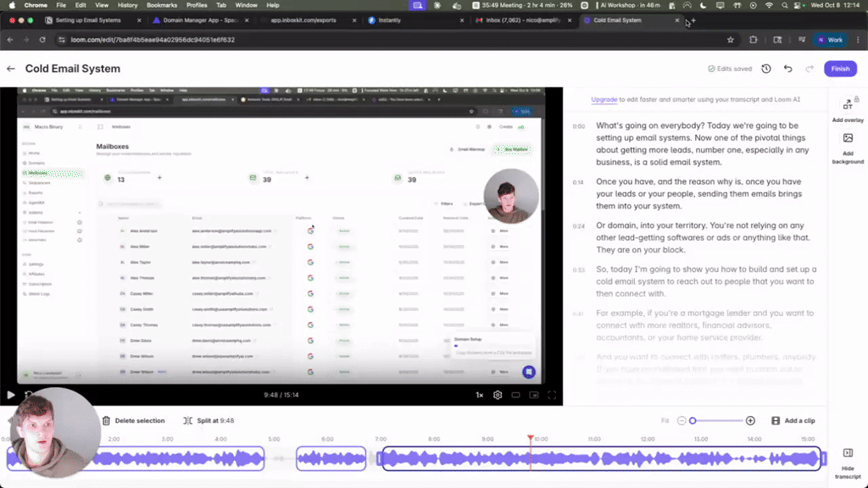The width and height of the screenshot is (868, 488).
Task: Open the Profiles menu in menu bar
Action: (x=197, y=5)
